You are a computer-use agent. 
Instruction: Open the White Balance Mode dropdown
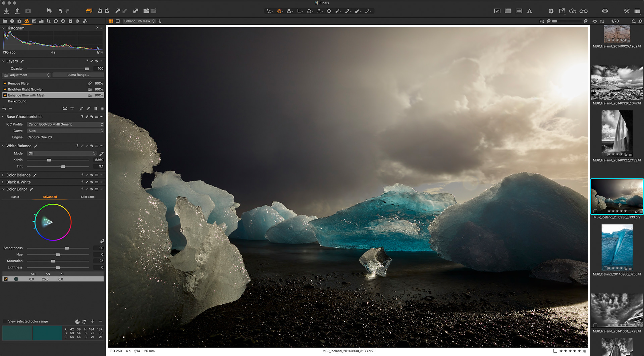(62, 153)
